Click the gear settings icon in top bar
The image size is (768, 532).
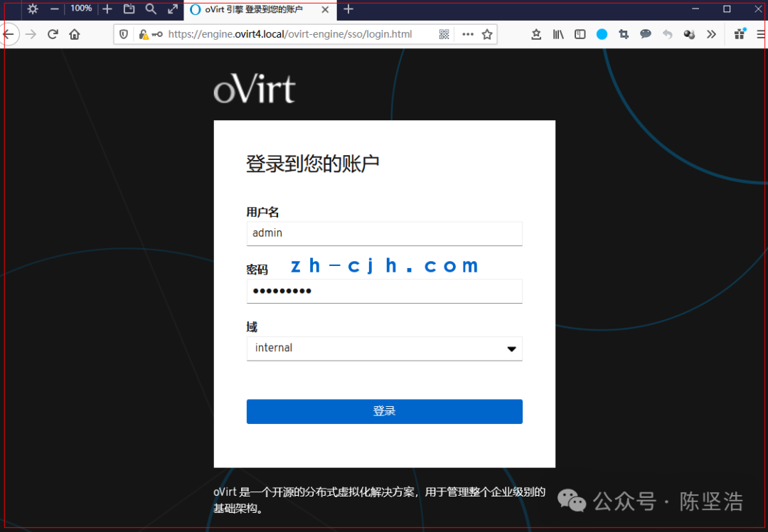pos(33,9)
